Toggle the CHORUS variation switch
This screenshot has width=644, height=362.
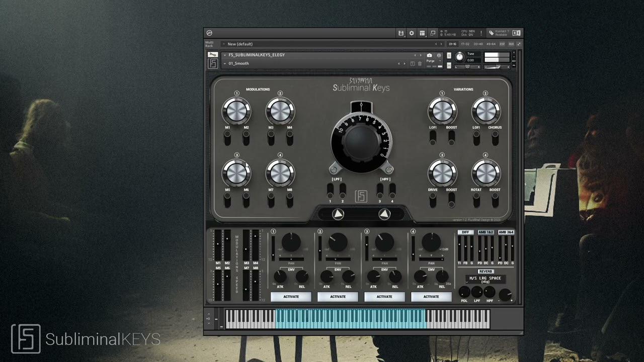click(x=495, y=138)
